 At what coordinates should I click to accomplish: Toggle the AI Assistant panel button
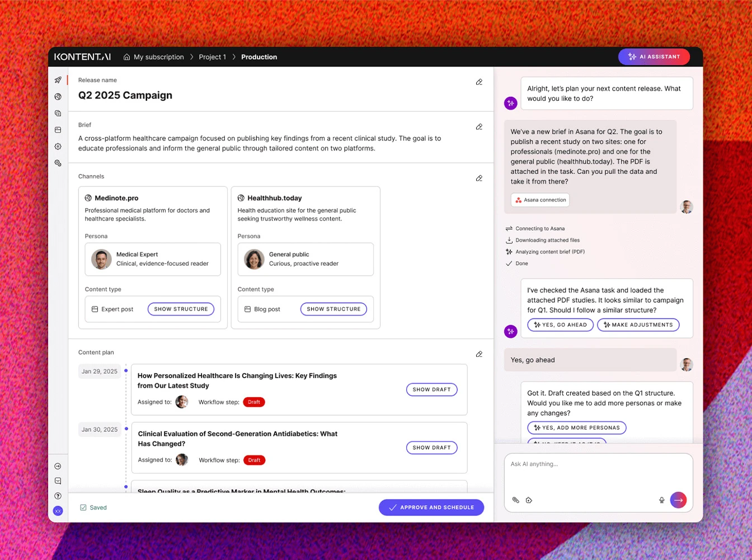click(654, 57)
